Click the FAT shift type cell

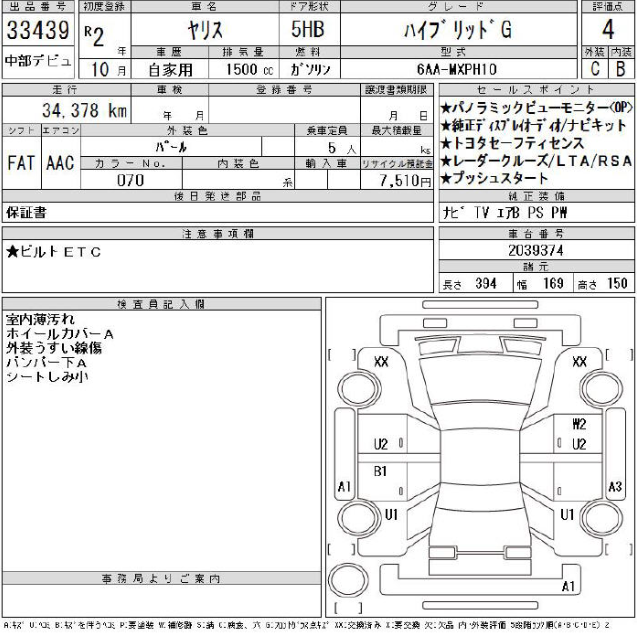(21, 164)
